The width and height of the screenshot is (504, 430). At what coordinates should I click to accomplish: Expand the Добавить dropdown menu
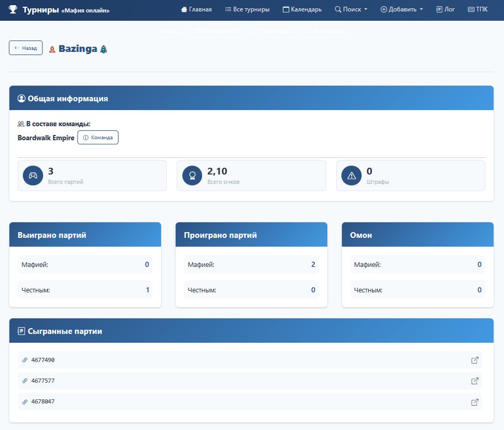coord(402,9)
